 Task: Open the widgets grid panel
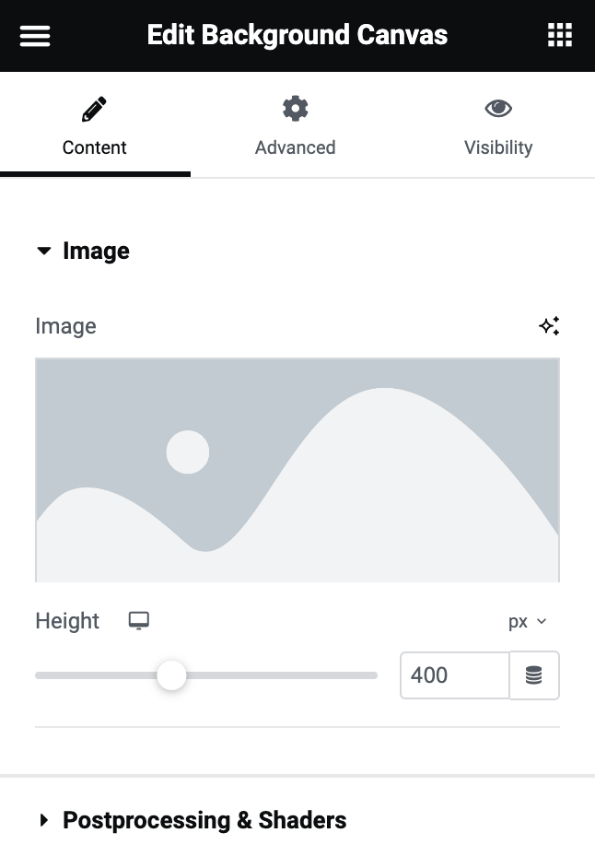560,35
